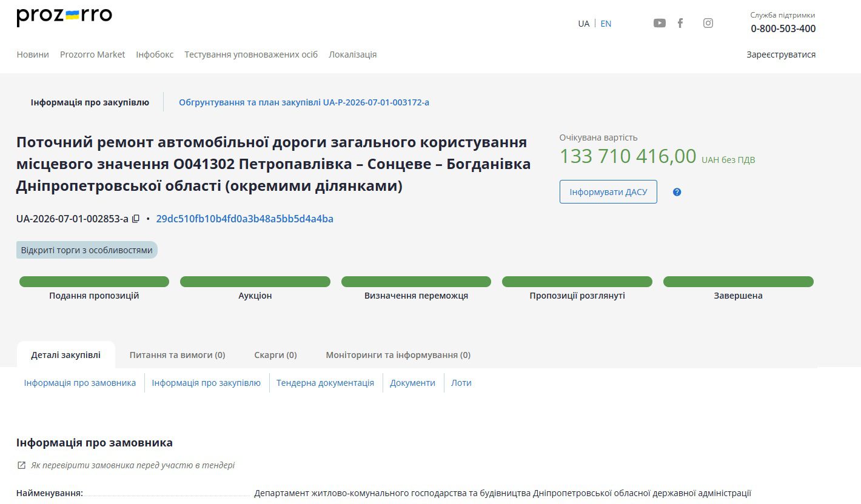Open the Prozorro Instagram icon
Image resolution: width=861 pixels, height=504 pixels.
tap(708, 23)
